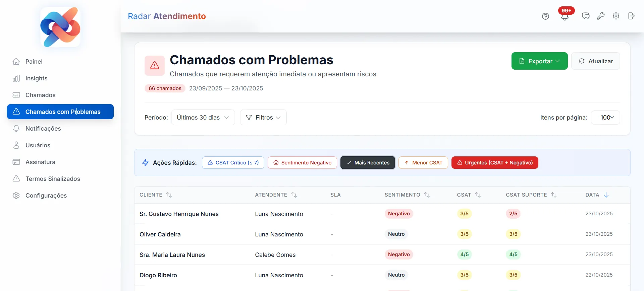This screenshot has width=644, height=291.
Task: Sort table by Sentimento column arrows
Action: click(x=427, y=195)
